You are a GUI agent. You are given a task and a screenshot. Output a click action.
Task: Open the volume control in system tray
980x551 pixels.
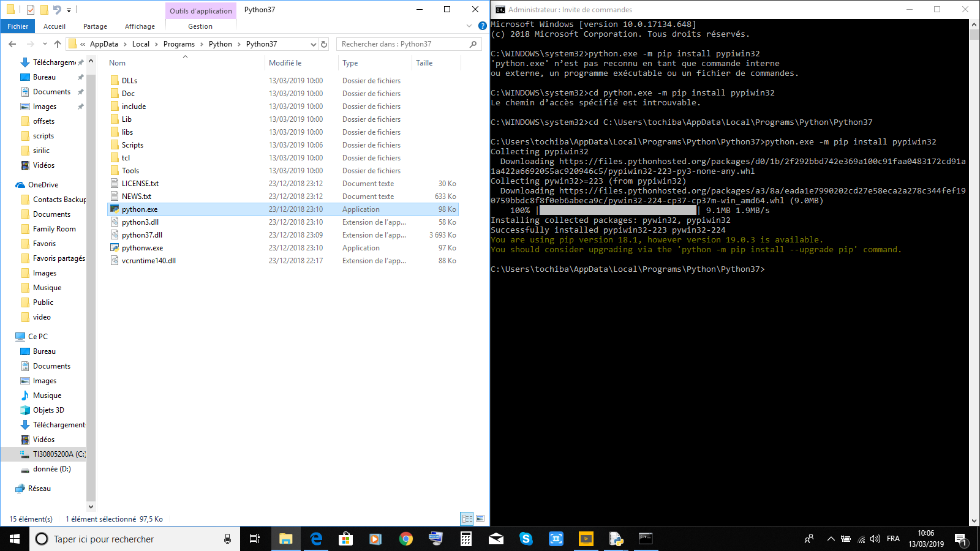[x=875, y=539]
